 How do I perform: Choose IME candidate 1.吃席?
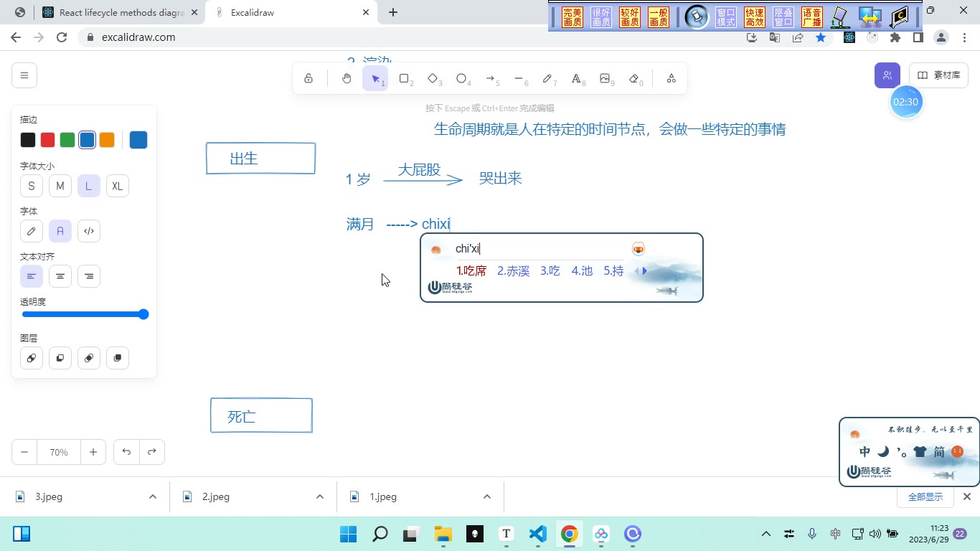[471, 270]
